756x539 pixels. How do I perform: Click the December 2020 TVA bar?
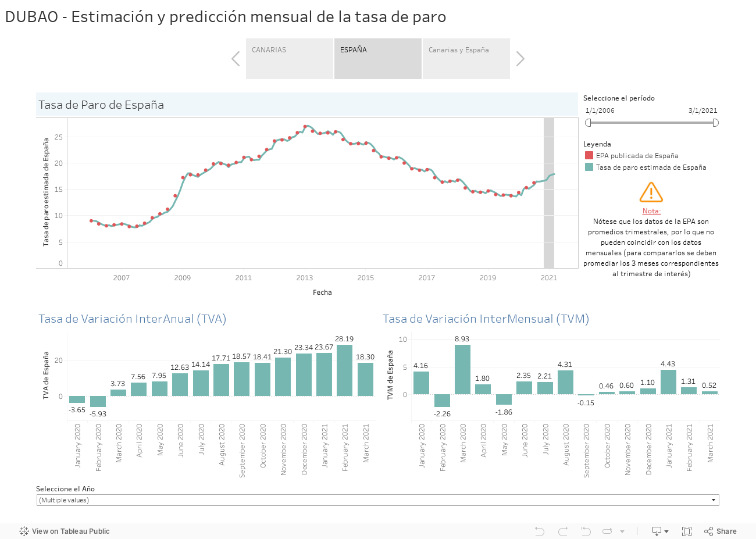click(304, 374)
